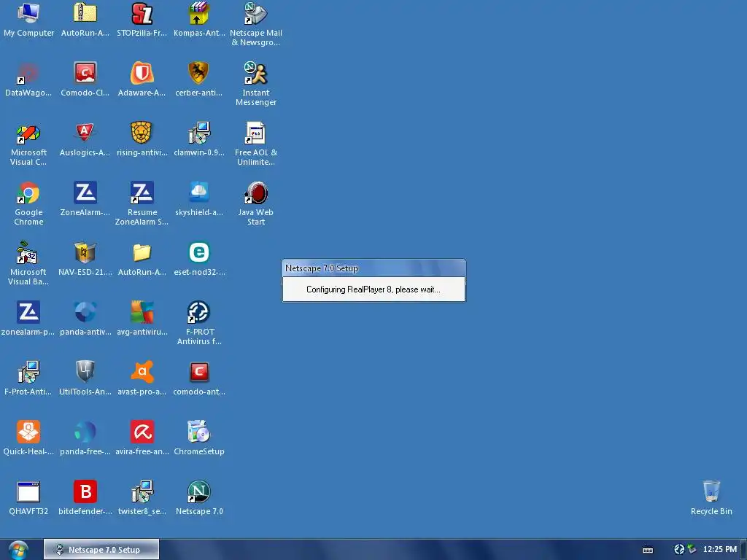Image resolution: width=747 pixels, height=560 pixels.
Task: Open Free AOL & Unlimite... shortcut
Action: point(256,133)
